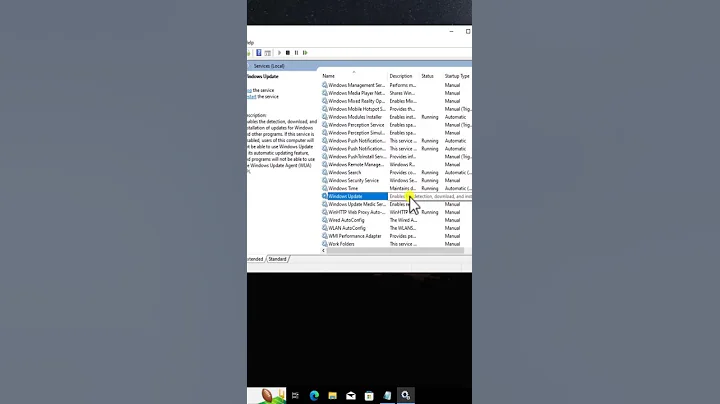Click the Services gear icon in taskbar

coord(406,395)
